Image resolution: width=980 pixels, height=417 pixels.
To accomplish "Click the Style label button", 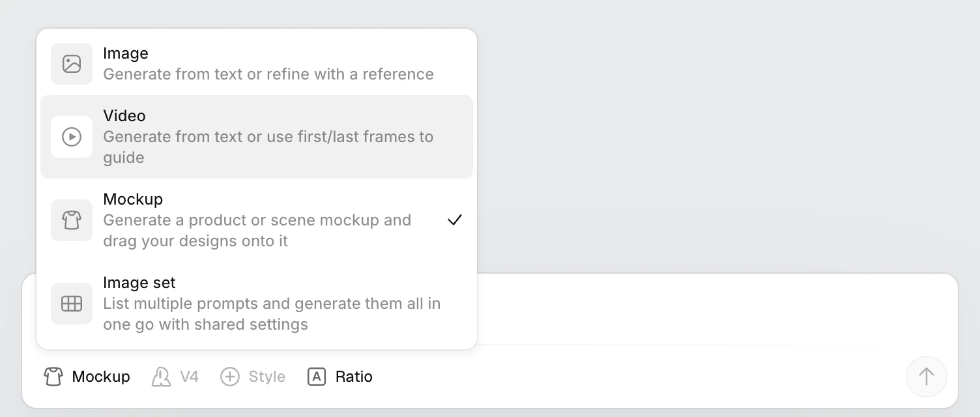I will pos(267,377).
